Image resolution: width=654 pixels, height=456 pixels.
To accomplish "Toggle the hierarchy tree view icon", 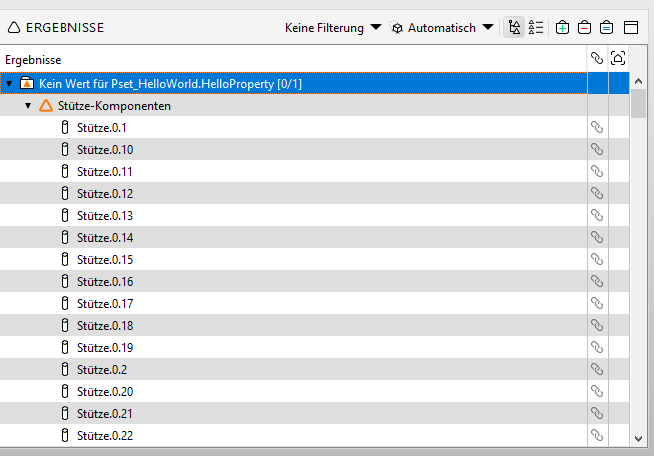I will [514, 28].
